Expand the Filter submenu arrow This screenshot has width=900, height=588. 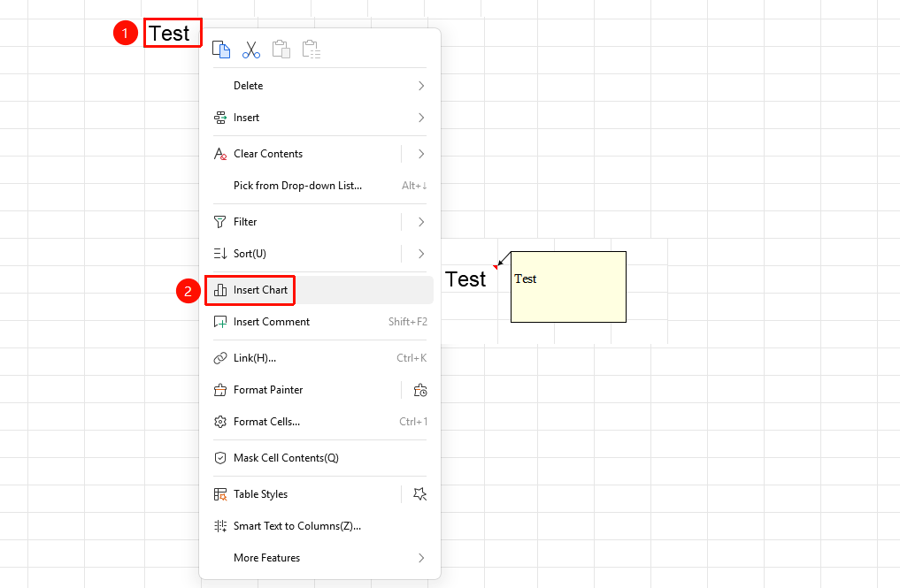(x=421, y=222)
